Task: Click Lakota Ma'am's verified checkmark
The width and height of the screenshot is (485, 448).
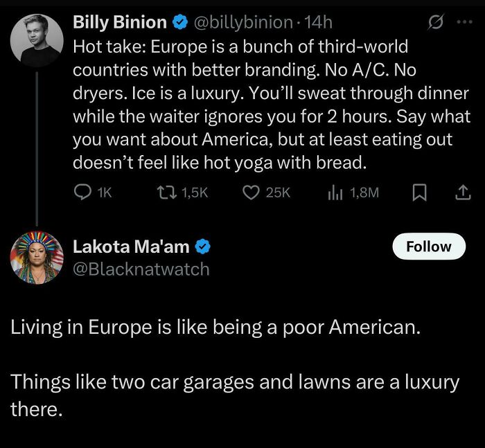Action: (x=202, y=247)
